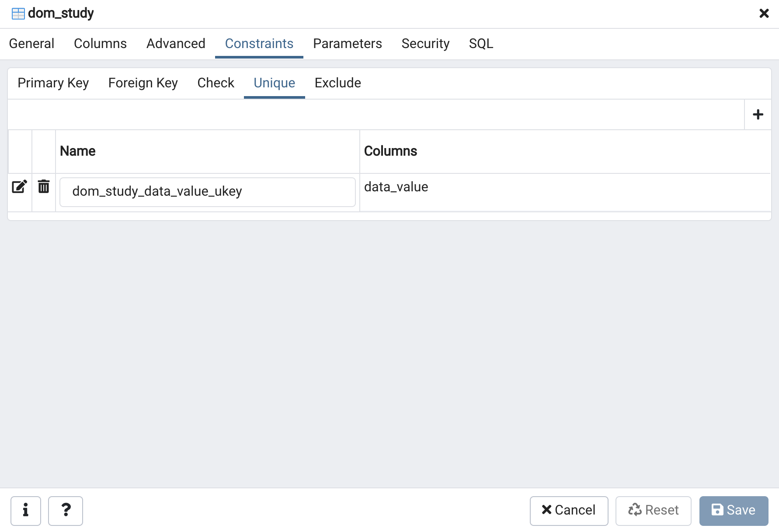Open the Foreign Key sub-tab

(x=143, y=83)
